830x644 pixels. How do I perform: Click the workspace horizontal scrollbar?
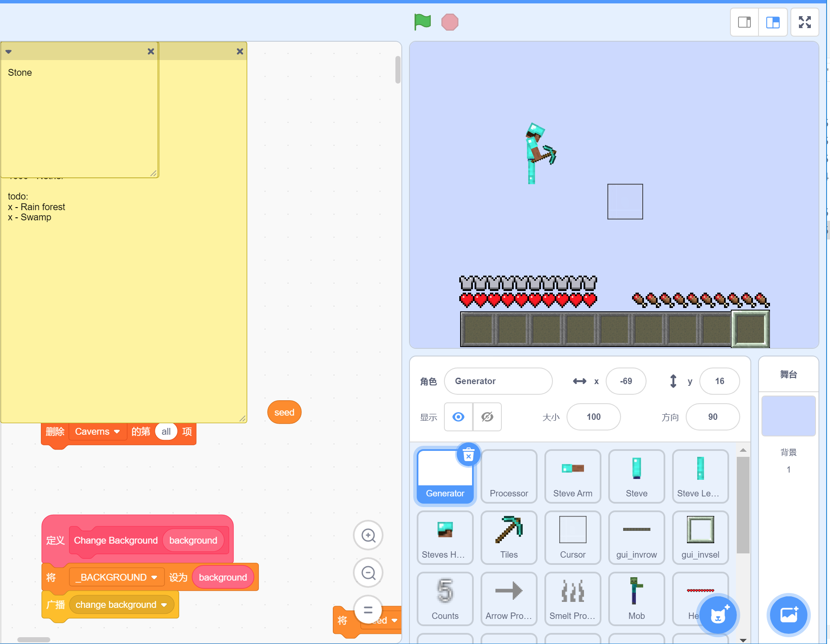[34, 640]
